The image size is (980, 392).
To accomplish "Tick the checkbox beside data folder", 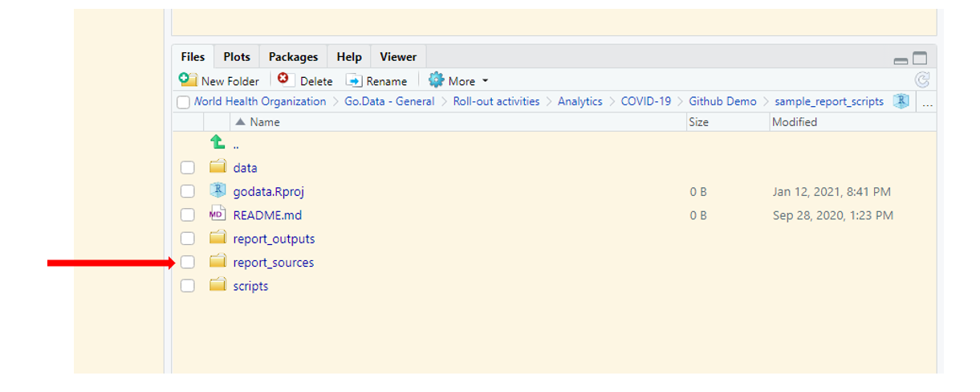I will coord(187,168).
